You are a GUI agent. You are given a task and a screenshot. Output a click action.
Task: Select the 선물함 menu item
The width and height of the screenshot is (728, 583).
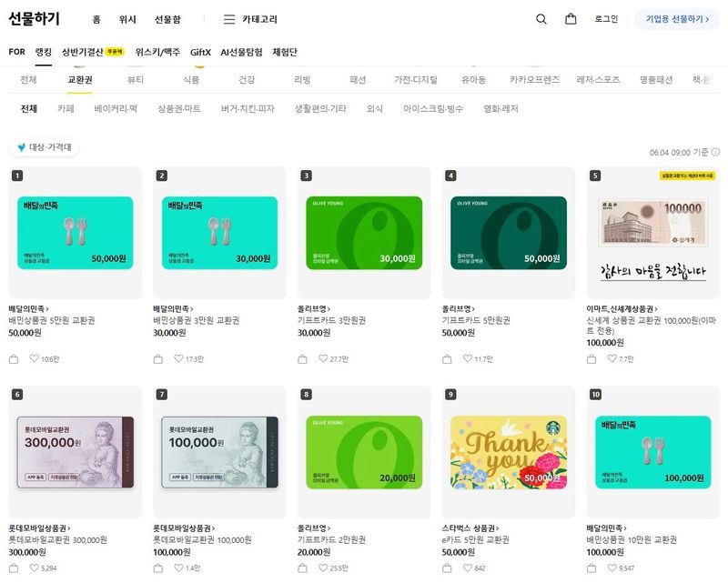click(167, 19)
